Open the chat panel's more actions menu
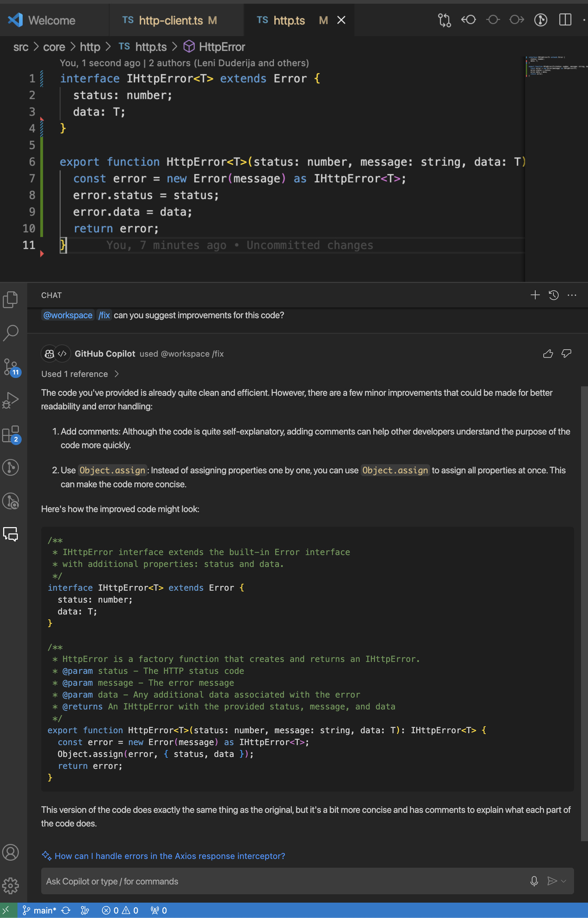The width and height of the screenshot is (588, 918). click(x=572, y=295)
